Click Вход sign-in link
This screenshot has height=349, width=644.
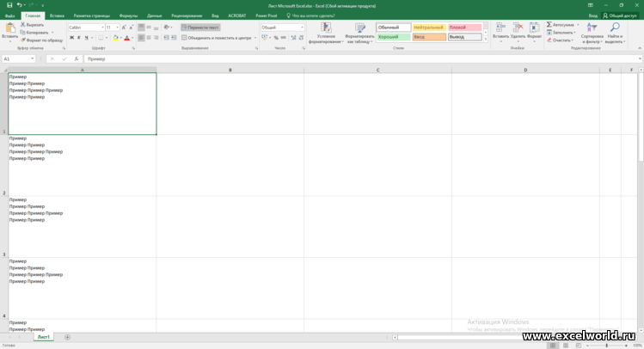coord(592,15)
